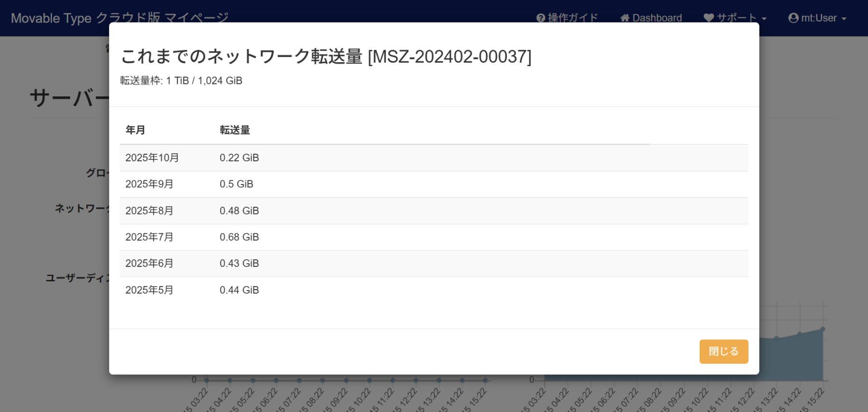Select the 2025年5月 row
This screenshot has width=868, height=412.
433,290
